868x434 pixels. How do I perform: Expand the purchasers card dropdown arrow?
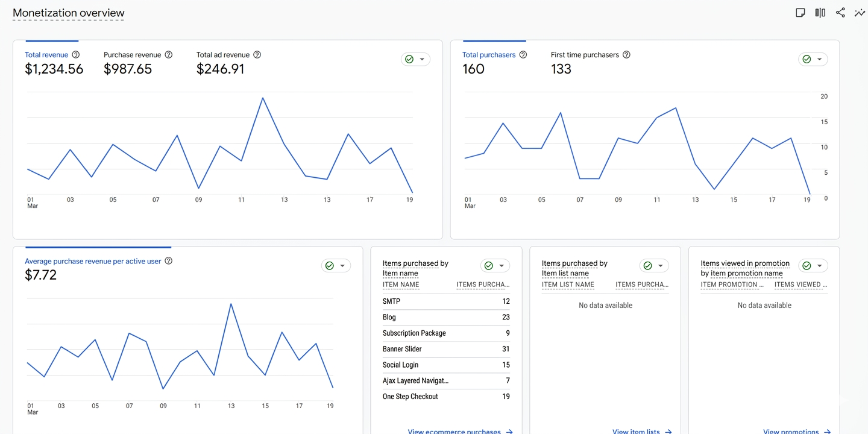pos(819,58)
